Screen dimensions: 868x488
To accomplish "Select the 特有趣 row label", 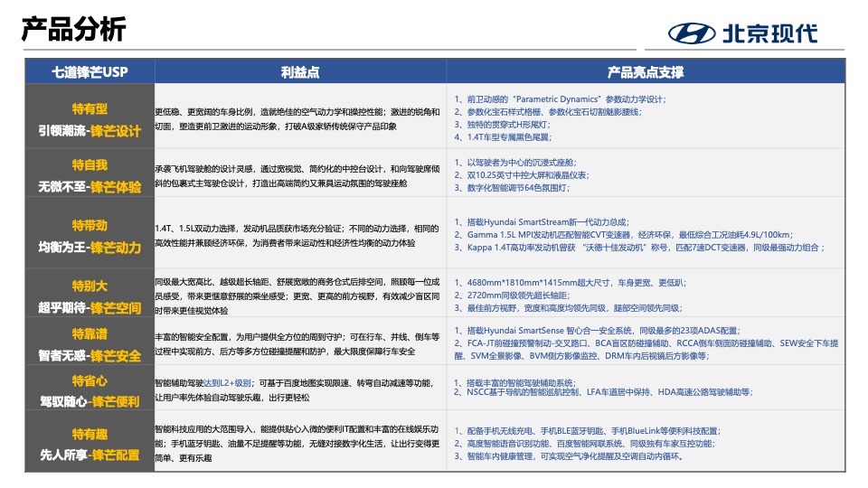I will click(x=90, y=434).
